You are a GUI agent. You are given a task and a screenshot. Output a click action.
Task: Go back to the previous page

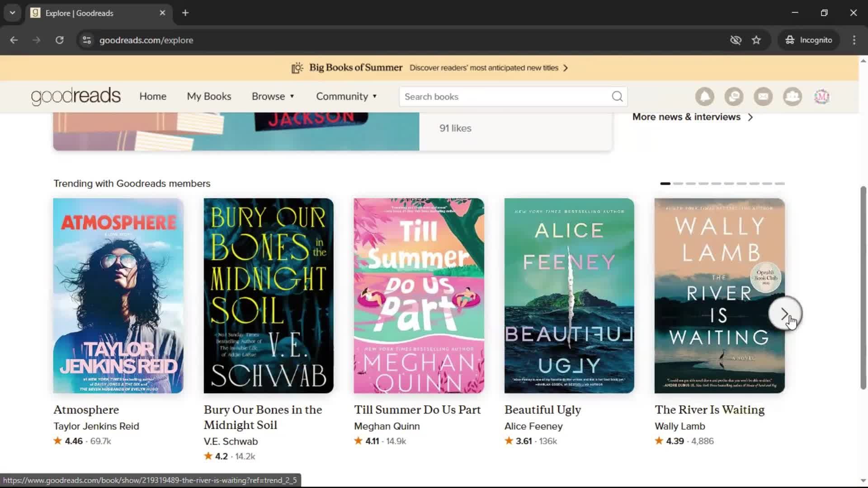point(14,40)
